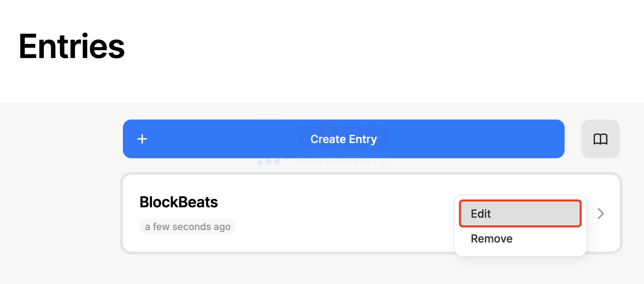The height and width of the screenshot is (284, 644).
Task: Click white header area beside Entries title
Action: click(345, 48)
